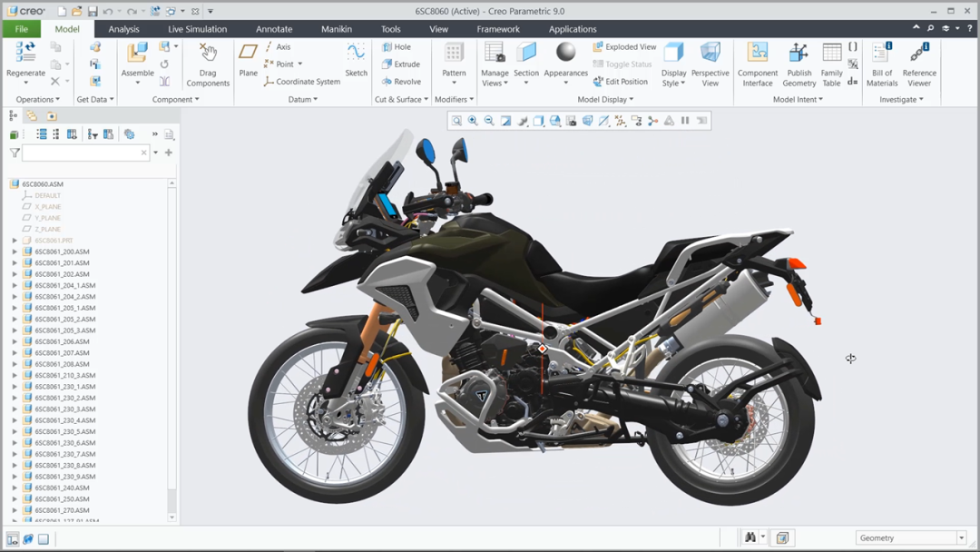Click the add plus icon beside tree filter

coord(169,153)
